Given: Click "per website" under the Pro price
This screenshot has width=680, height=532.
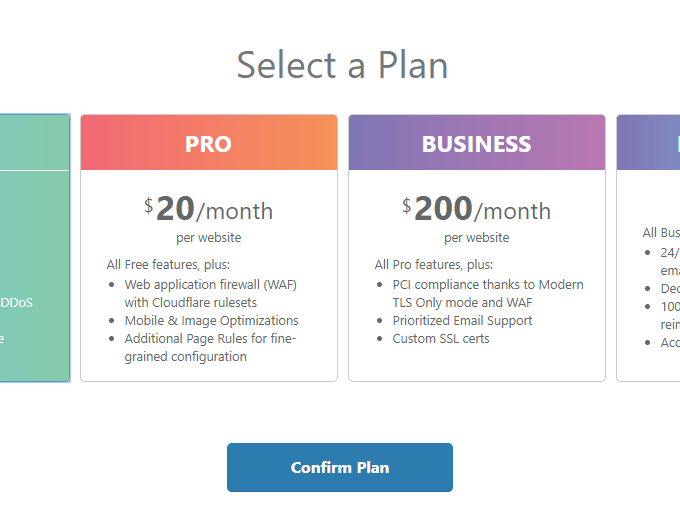Looking at the screenshot, I should [208, 238].
